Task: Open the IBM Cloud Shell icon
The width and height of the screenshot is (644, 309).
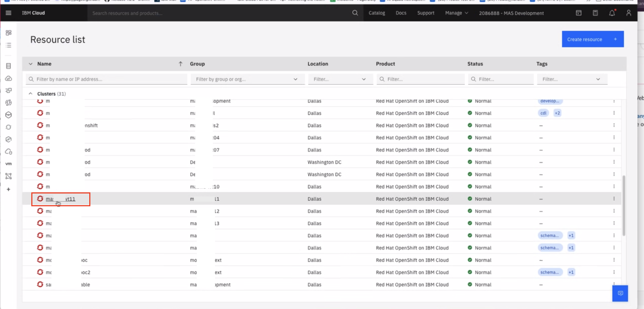Action: 579,13
